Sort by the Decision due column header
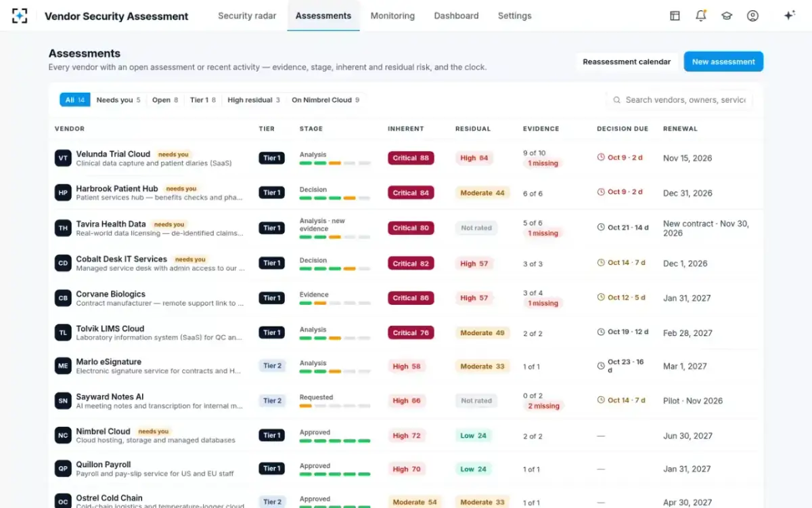The width and height of the screenshot is (812, 508). pos(623,129)
